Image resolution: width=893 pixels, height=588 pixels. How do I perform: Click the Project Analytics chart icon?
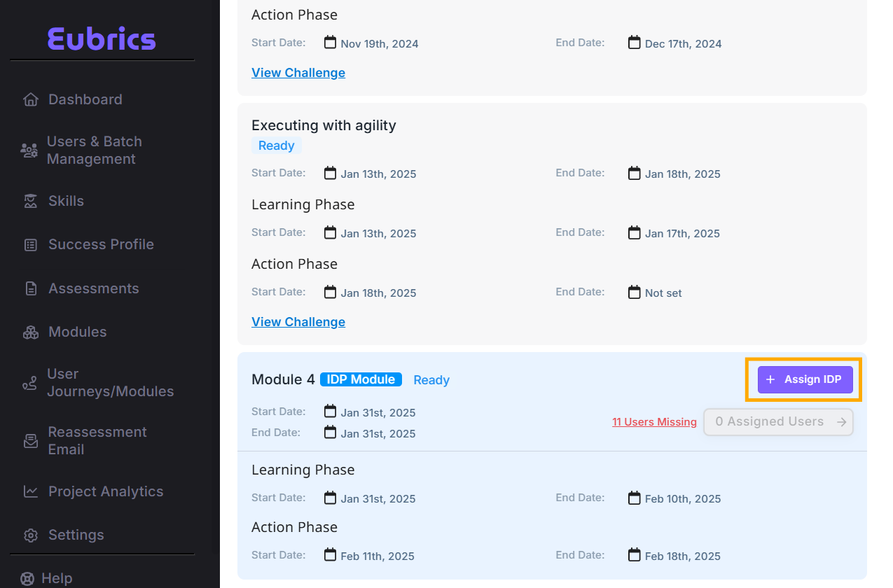click(x=30, y=491)
